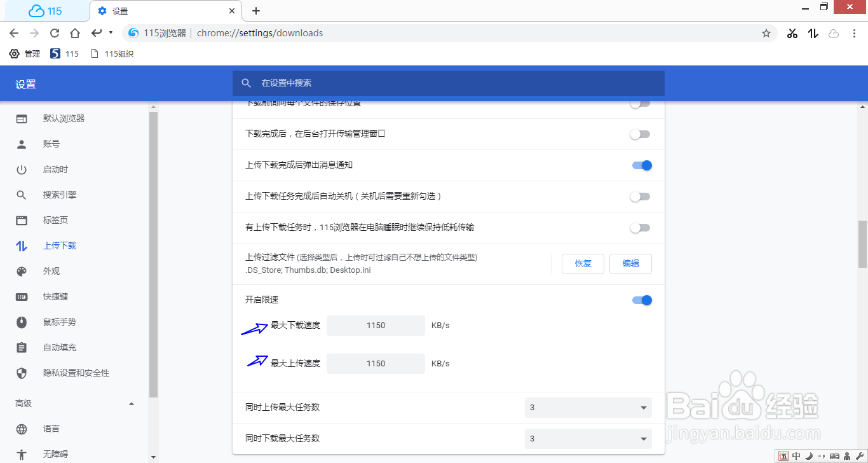Disable 上传下载完成后弹出消息通知
The height and width of the screenshot is (463, 868).
[642, 165]
